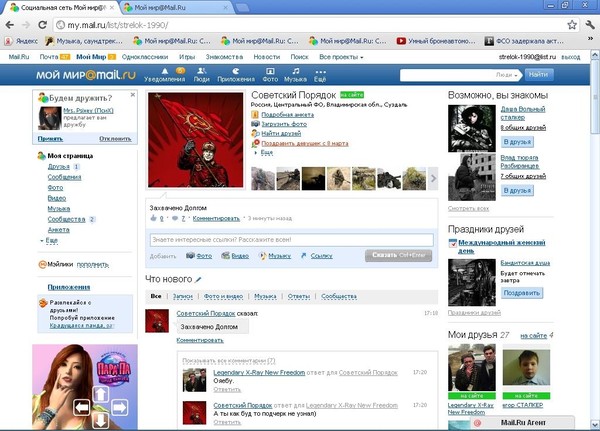600x431 pixels.
Task: Click the Найти друзей link
Action: click(281, 133)
